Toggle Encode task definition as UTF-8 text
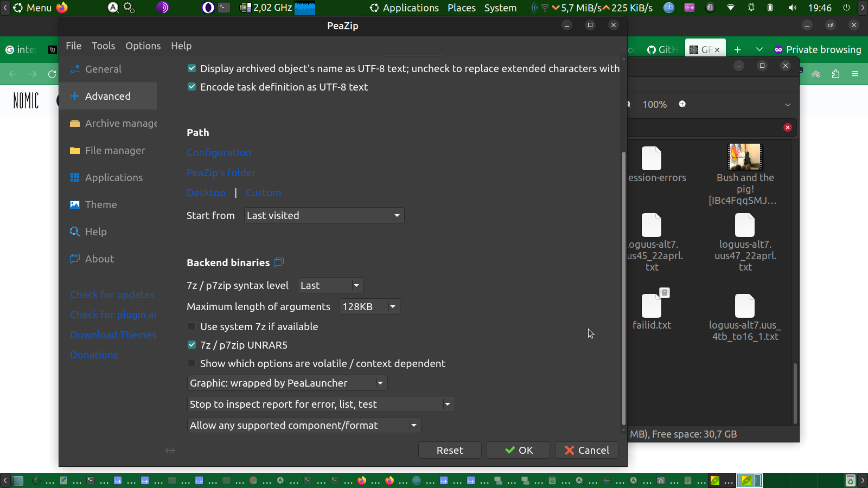The image size is (868, 488). (x=192, y=87)
